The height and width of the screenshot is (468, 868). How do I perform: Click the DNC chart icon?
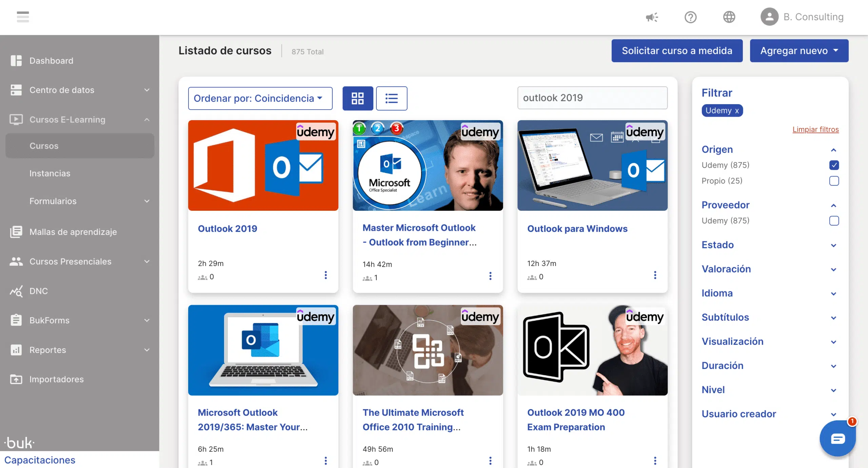(16, 291)
